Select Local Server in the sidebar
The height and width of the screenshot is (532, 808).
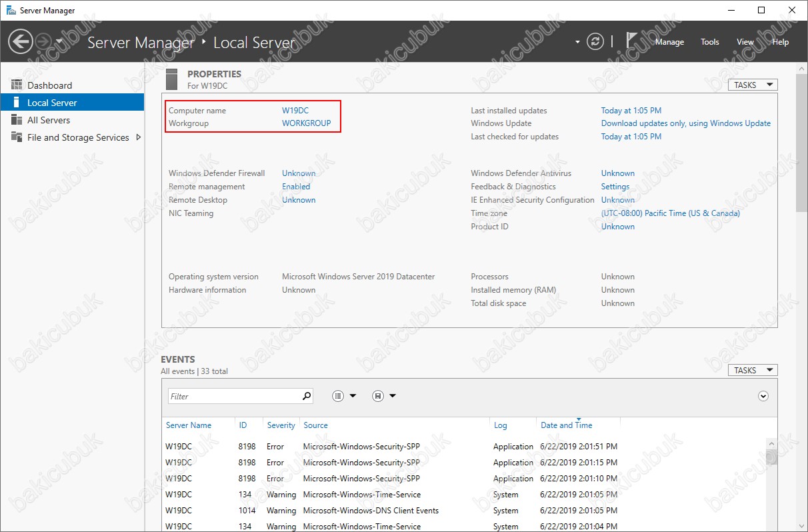(x=72, y=103)
